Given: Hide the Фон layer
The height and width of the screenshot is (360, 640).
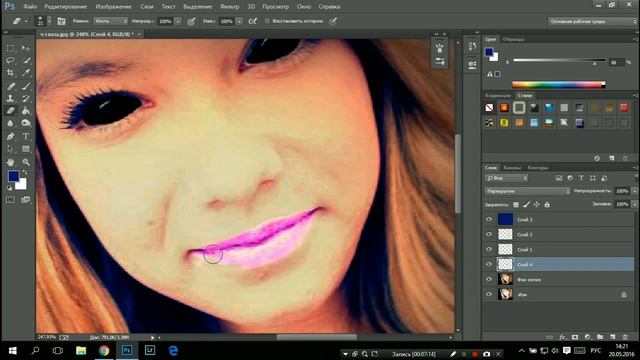Looking at the screenshot, I should point(489,294).
